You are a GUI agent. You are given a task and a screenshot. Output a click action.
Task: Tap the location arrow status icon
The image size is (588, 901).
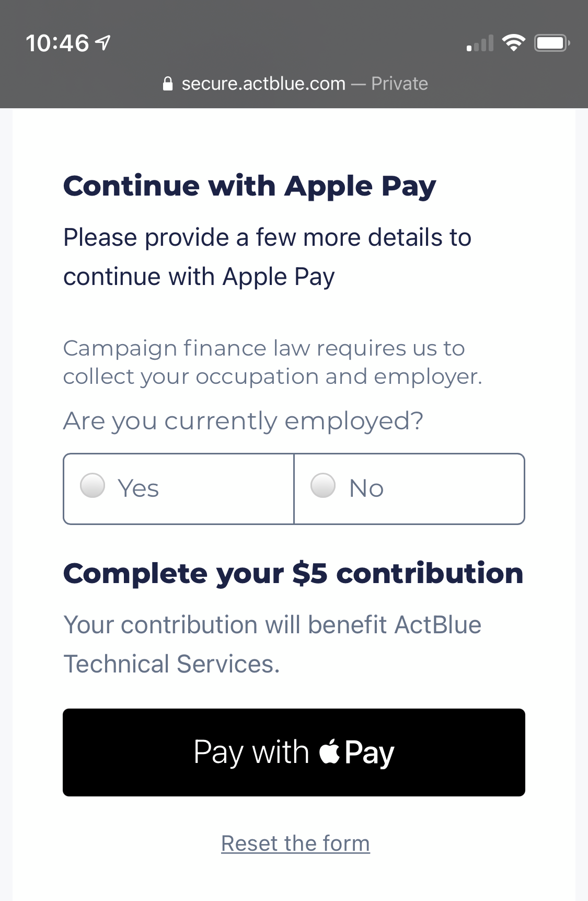(103, 43)
